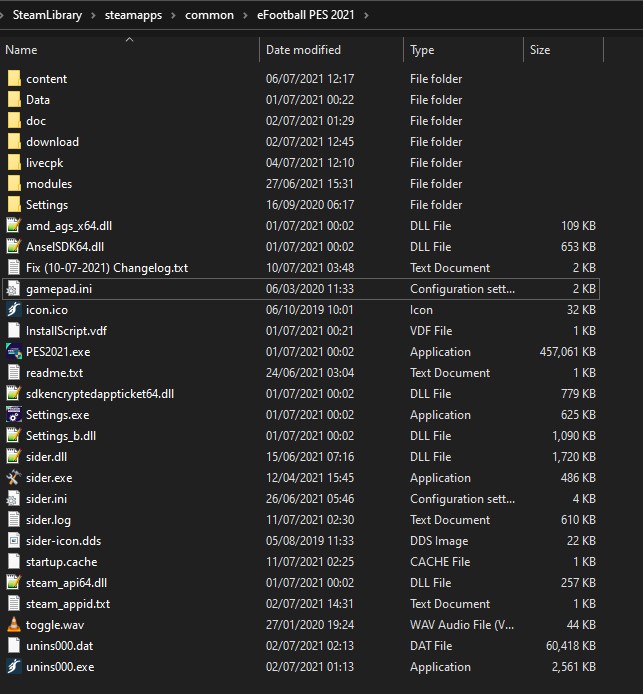Click the toggle.wav VLC cone icon
Screen dimensions: 643x694
click(x=14, y=625)
